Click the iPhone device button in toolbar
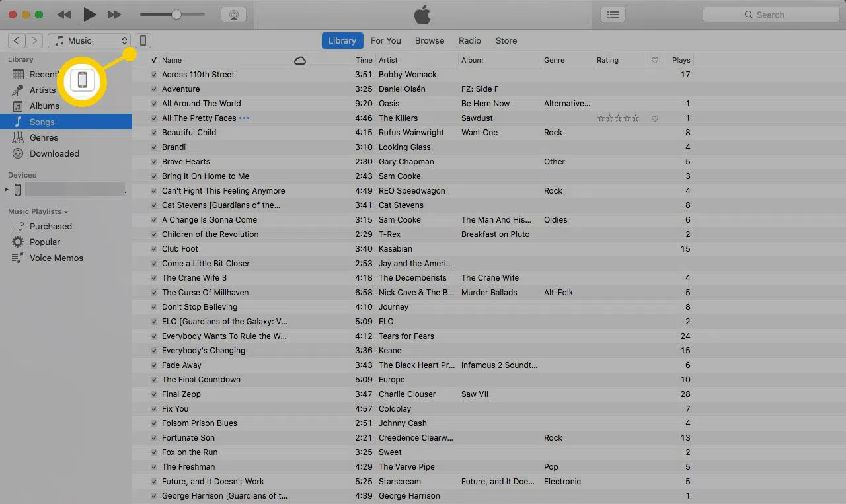Screen dimensions: 846x504 tap(143, 40)
